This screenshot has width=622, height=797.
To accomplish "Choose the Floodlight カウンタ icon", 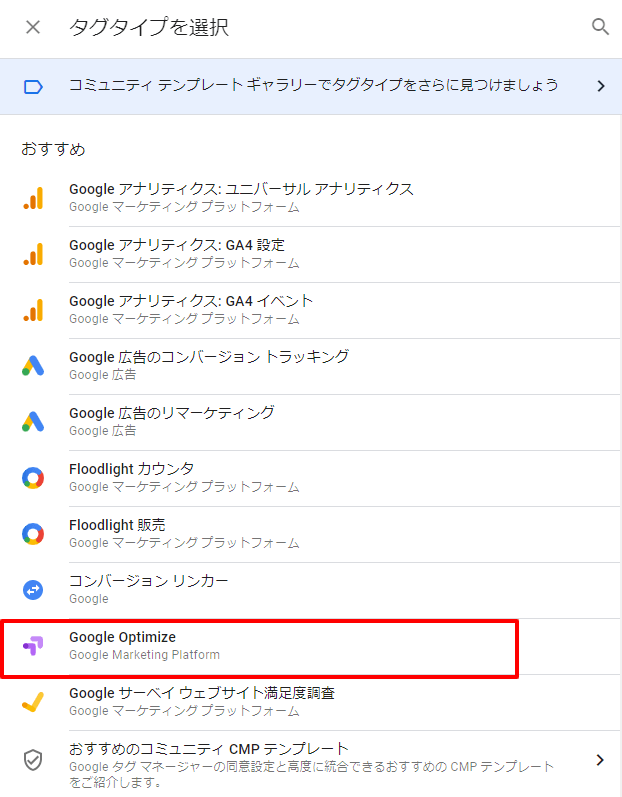I will (33, 478).
